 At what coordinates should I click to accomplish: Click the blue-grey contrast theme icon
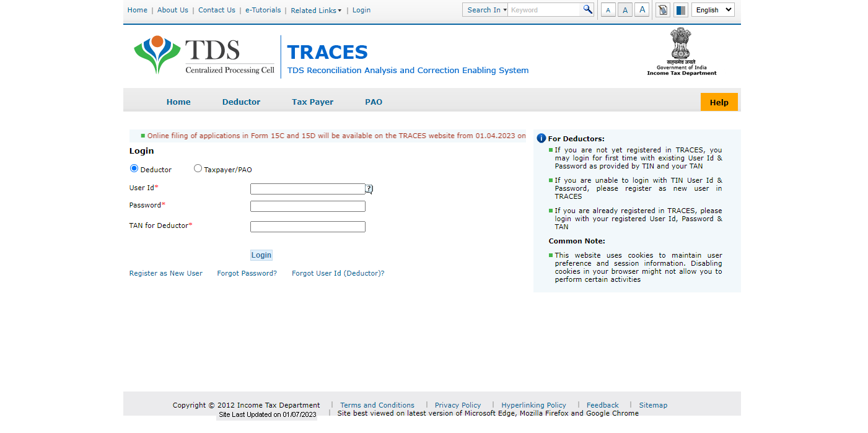(680, 10)
